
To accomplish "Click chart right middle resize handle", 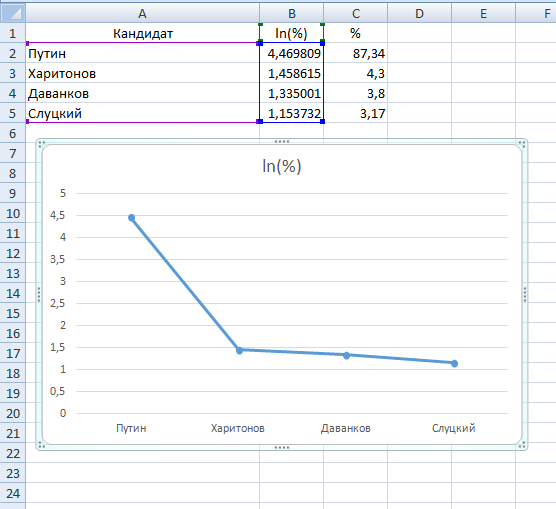I will click(x=525, y=294).
